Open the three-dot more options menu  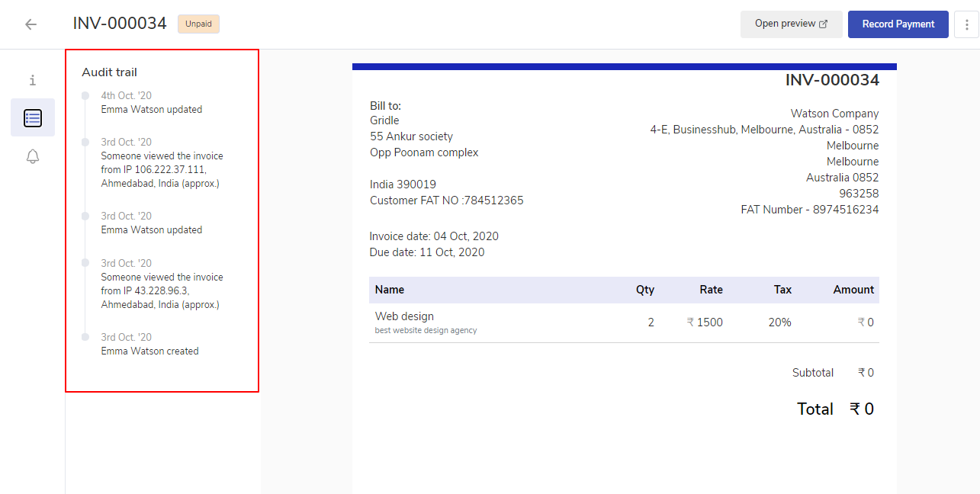966,24
